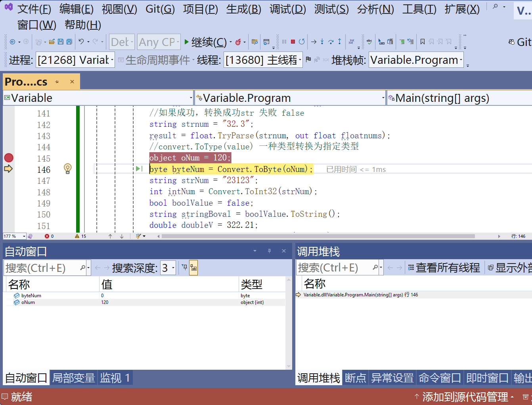Close the Pro....cs editor tab
This screenshot has width=532, height=405.
click(72, 82)
